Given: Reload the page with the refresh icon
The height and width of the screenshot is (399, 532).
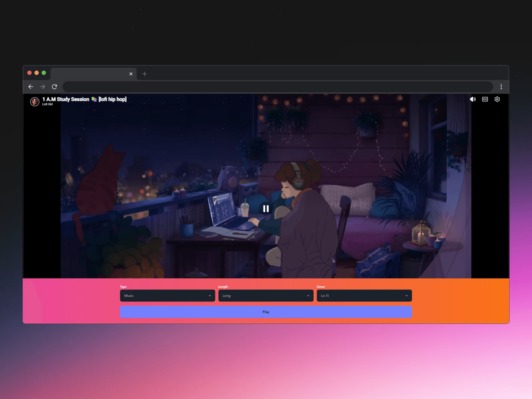Looking at the screenshot, I should point(54,87).
